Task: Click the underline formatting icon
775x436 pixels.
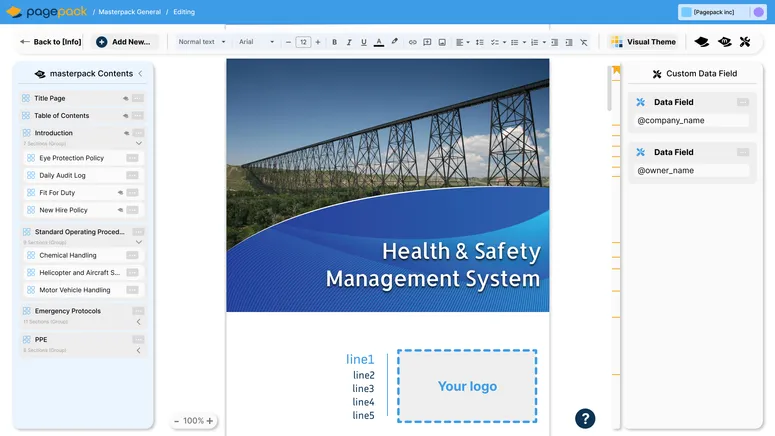Action: pyautogui.click(x=363, y=42)
